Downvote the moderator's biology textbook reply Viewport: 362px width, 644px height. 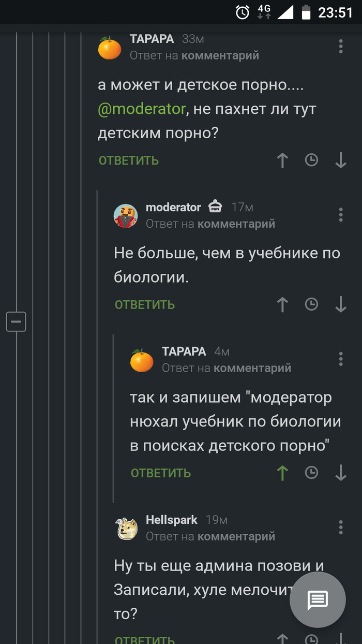pyautogui.click(x=340, y=304)
